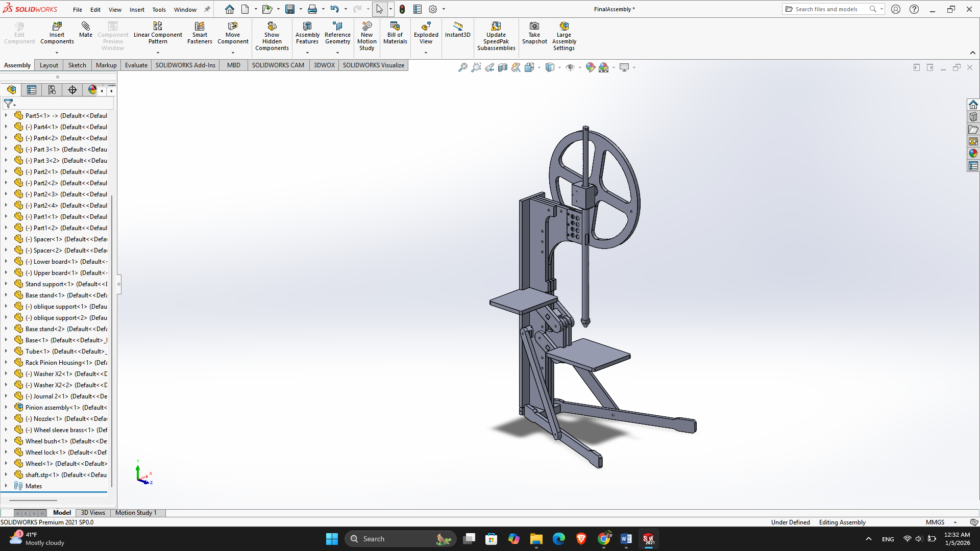Zoom to Fit the assembly view
Viewport: 980px width, 551px height.
pyautogui.click(x=463, y=67)
